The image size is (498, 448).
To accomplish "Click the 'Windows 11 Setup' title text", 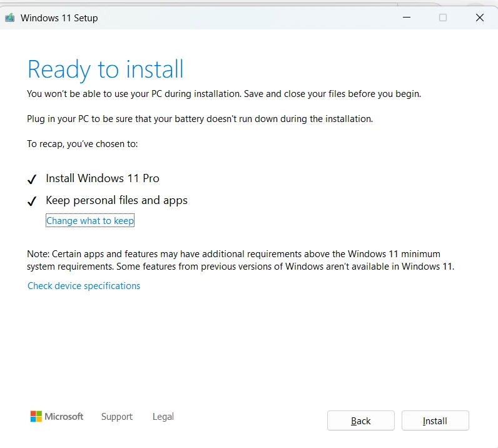I will (x=59, y=18).
